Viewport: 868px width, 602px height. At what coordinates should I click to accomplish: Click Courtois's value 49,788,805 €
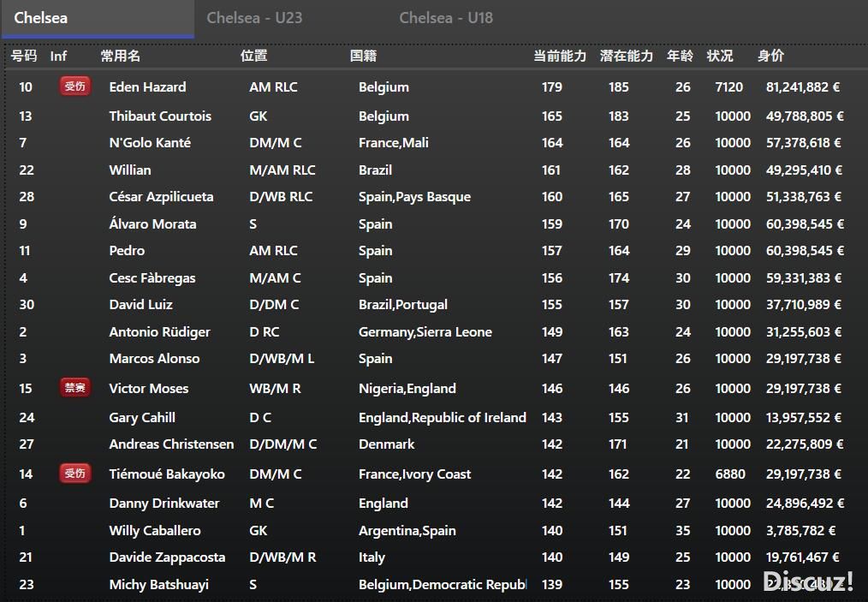805,116
